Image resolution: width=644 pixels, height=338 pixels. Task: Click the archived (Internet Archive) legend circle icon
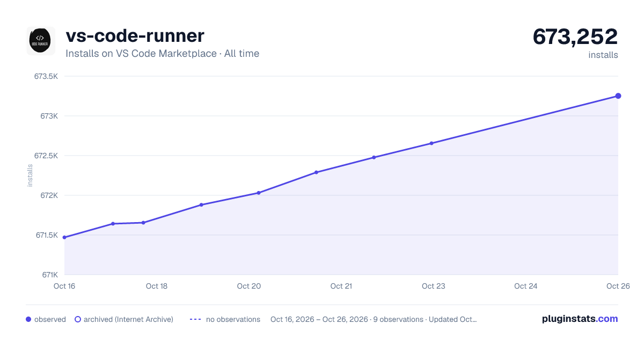(x=78, y=319)
